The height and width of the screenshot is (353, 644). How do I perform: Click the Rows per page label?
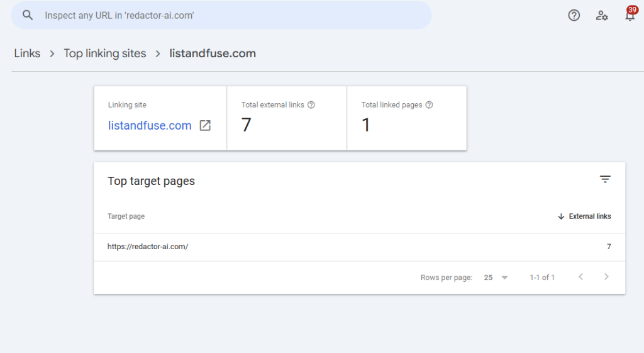pos(447,277)
